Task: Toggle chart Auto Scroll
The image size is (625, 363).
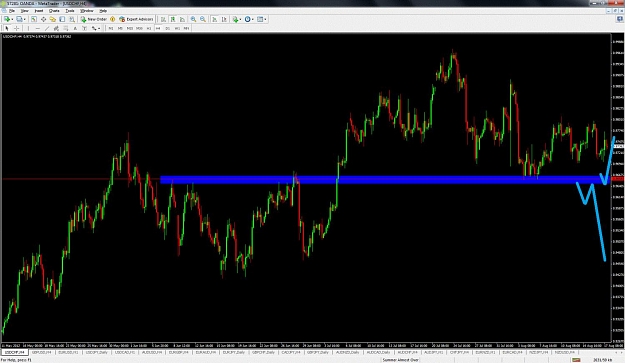Action: click(214, 19)
